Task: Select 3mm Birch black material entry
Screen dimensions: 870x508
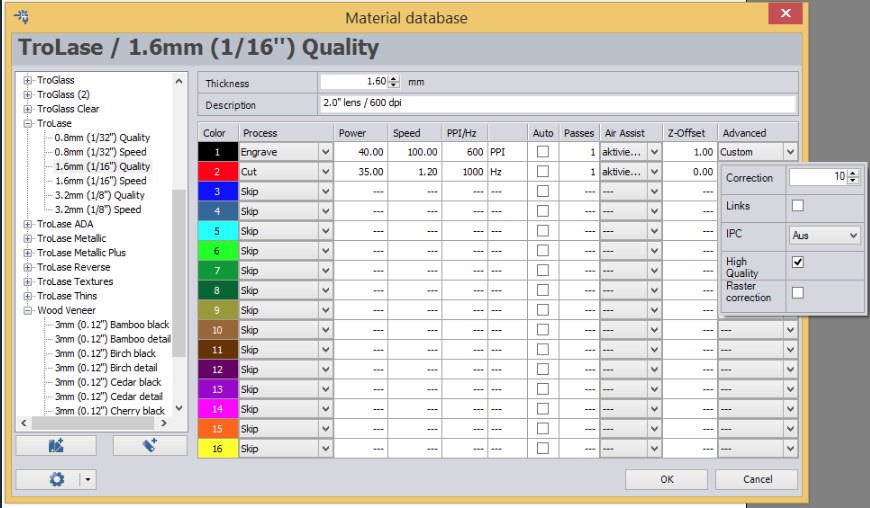Action: click(105, 354)
